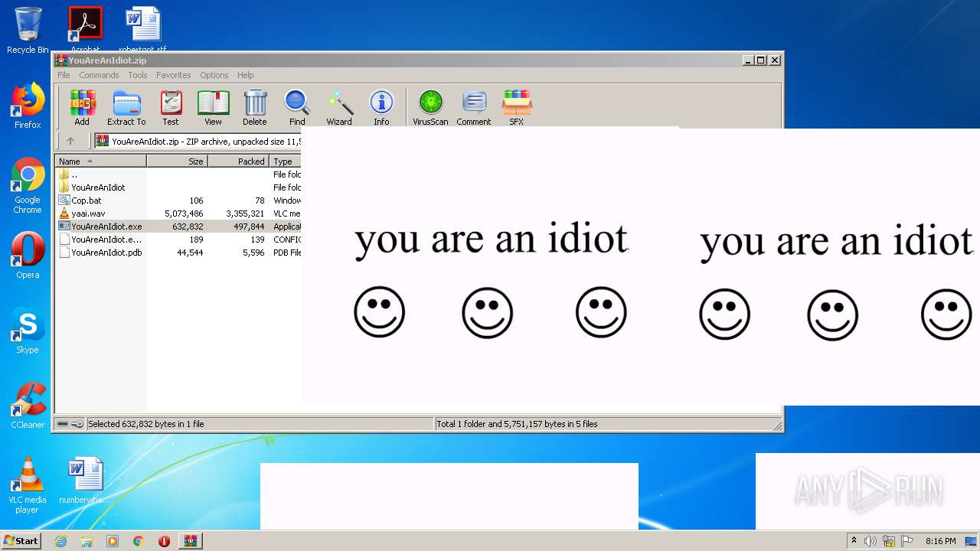Click the WinRAR title bar icon
The height and width of the screenshot is (551, 980).
pyautogui.click(x=60, y=60)
